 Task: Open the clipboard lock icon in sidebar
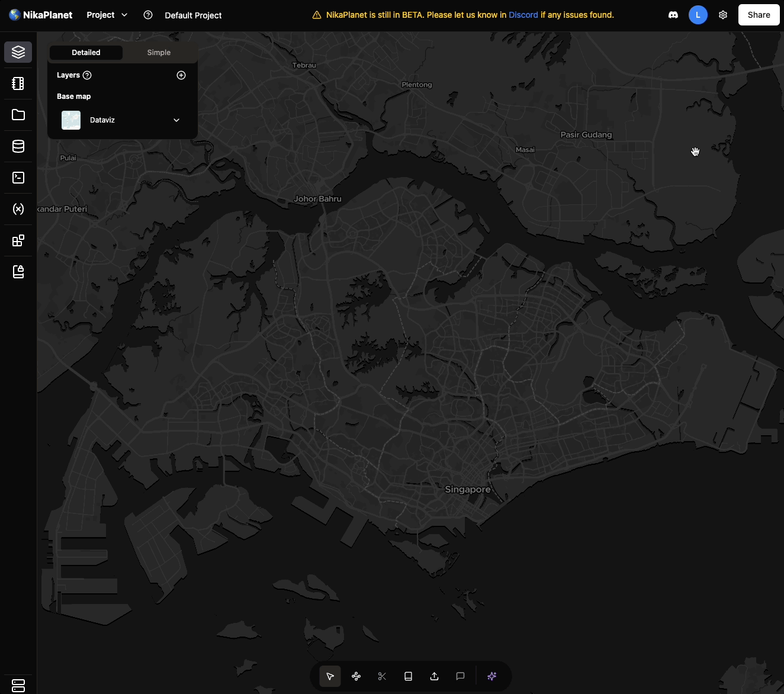coord(18,272)
